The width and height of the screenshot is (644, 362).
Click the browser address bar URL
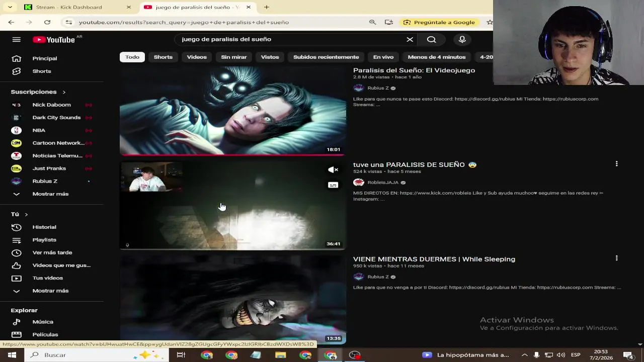184,22
